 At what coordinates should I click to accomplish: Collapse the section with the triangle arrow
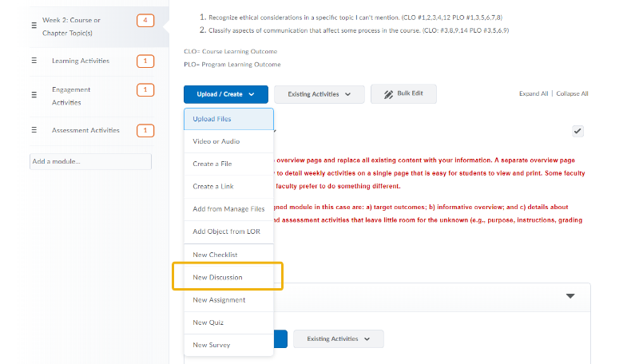570,295
